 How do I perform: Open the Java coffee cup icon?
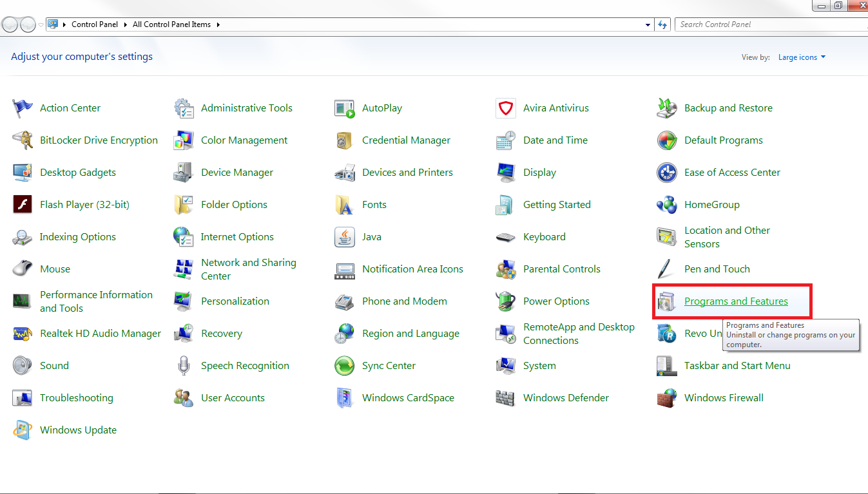pos(345,237)
